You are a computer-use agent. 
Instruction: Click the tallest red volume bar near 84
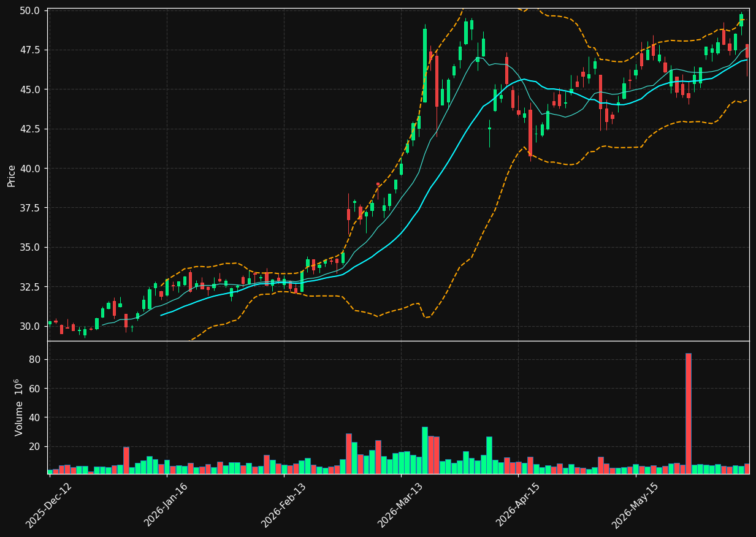(688, 413)
